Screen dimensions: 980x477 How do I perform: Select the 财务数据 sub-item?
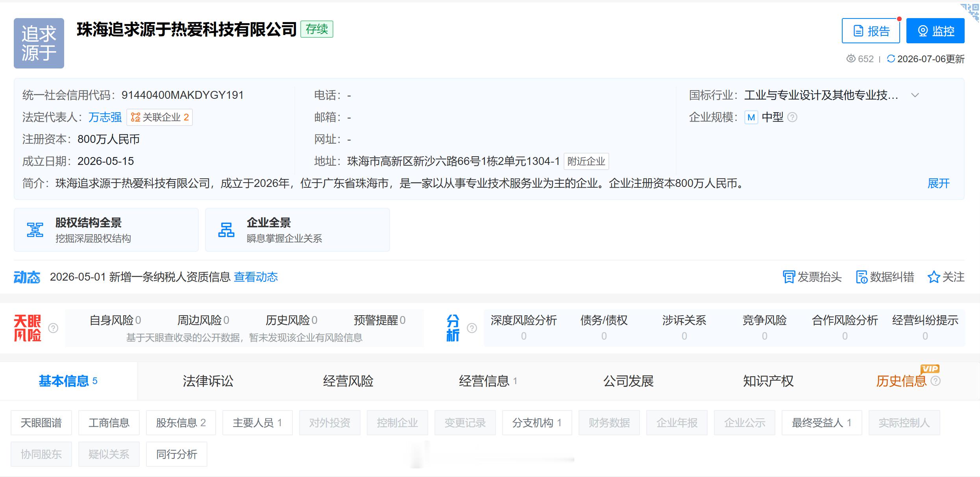click(609, 423)
